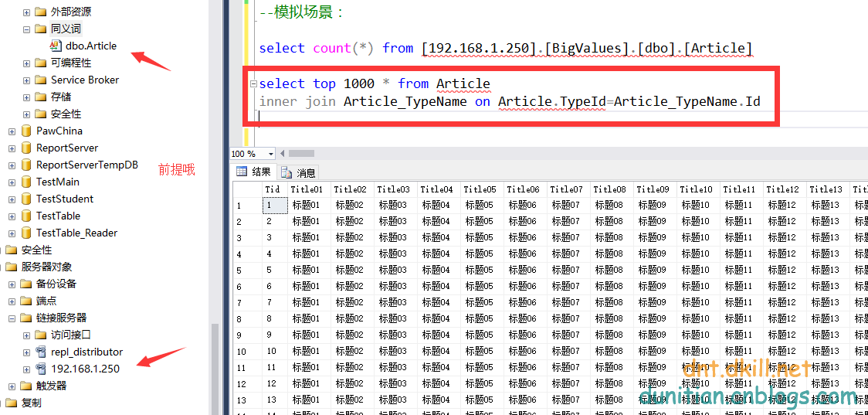Click the 复制 folder icon

point(12,403)
